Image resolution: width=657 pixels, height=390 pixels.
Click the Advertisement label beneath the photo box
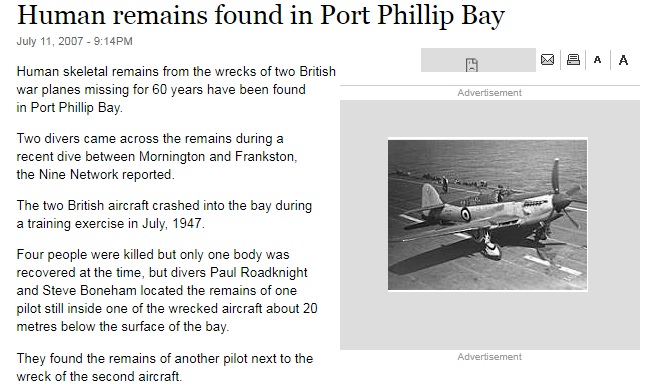pos(489,356)
